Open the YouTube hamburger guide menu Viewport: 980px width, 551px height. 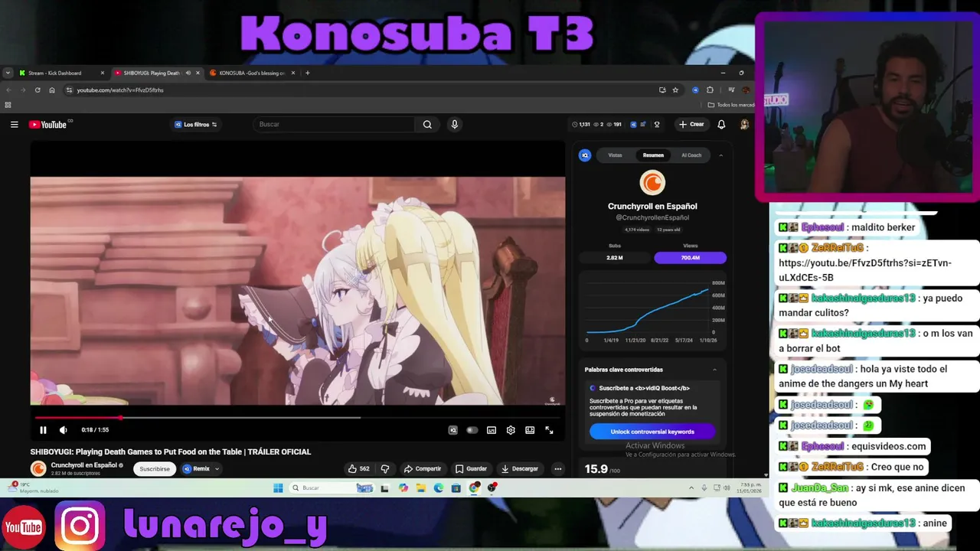pyautogui.click(x=14, y=125)
